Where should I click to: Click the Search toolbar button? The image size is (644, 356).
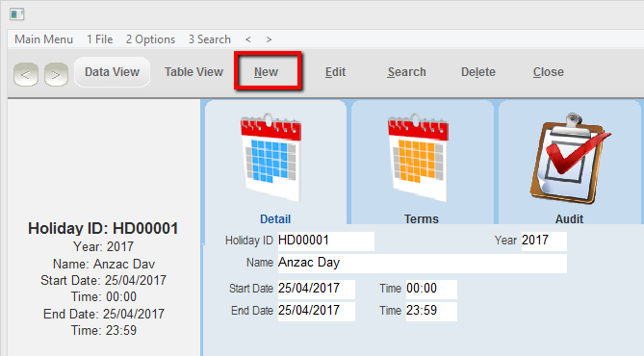click(x=406, y=72)
